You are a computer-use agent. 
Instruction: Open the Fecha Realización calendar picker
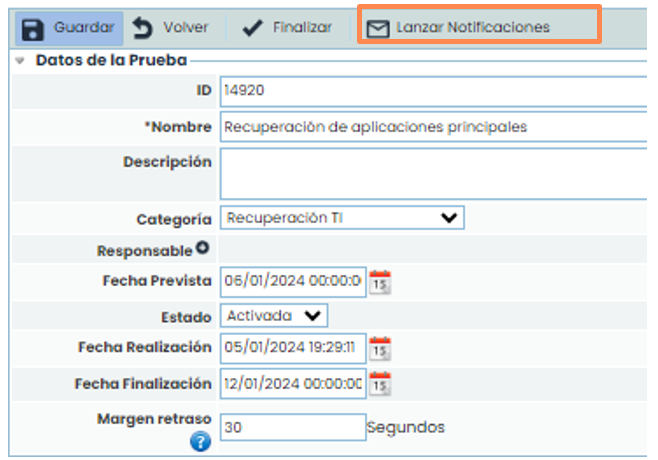pyautogui.click(x=380, y=349)
